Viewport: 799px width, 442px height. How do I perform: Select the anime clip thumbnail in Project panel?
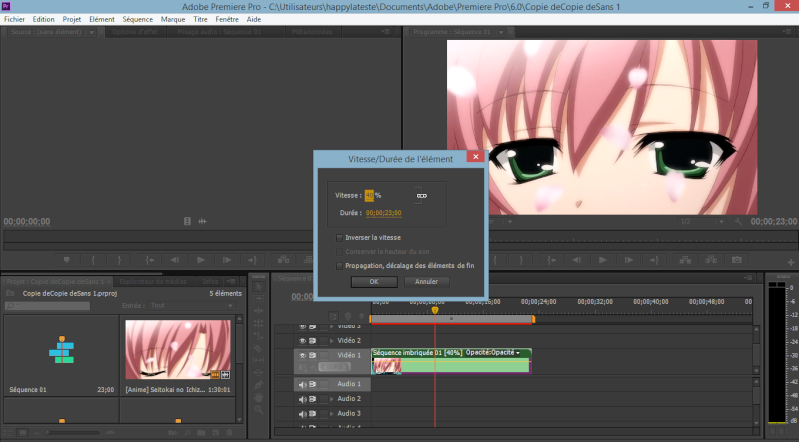coord(178,350)
